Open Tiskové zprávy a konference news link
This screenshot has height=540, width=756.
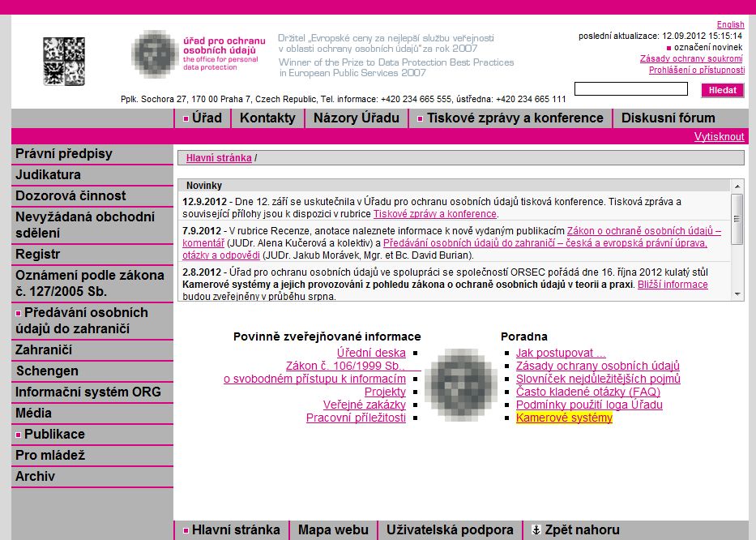click(435, 214)
